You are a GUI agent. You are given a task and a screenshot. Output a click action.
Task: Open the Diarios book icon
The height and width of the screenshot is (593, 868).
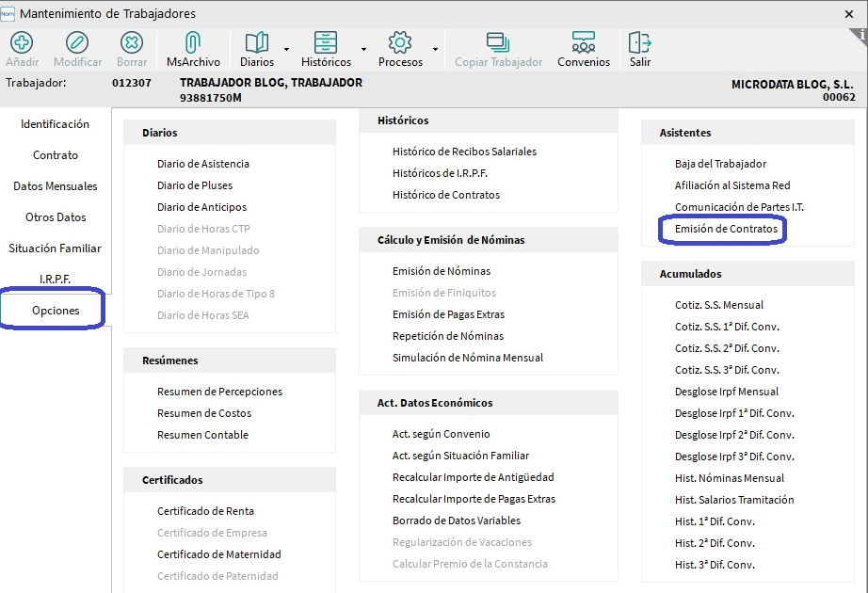click(257, 43)
